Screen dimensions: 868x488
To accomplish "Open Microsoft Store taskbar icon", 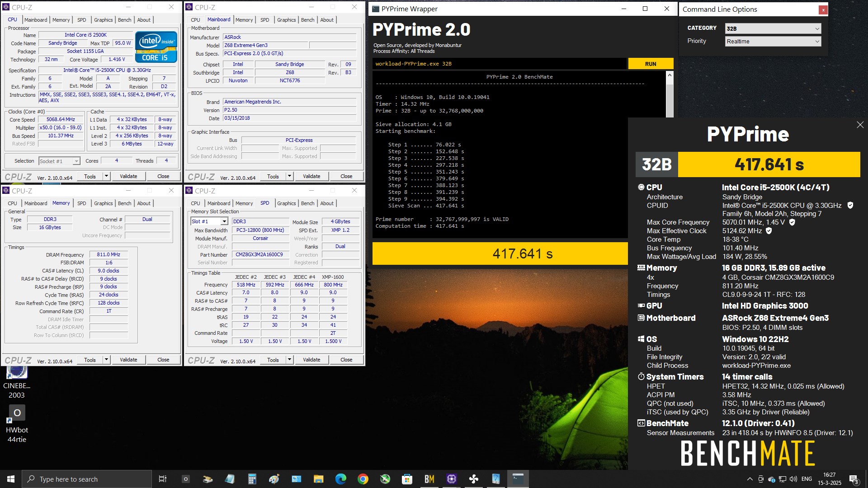I will point(407,479).
